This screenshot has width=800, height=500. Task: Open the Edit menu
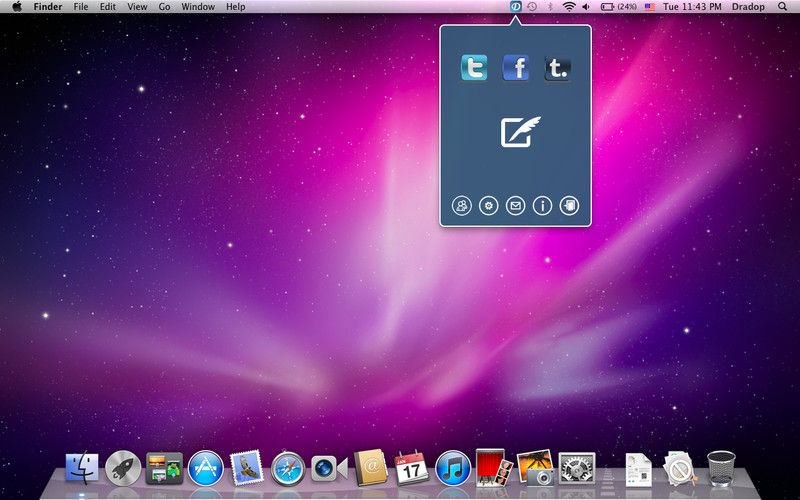tap(108, 7)
